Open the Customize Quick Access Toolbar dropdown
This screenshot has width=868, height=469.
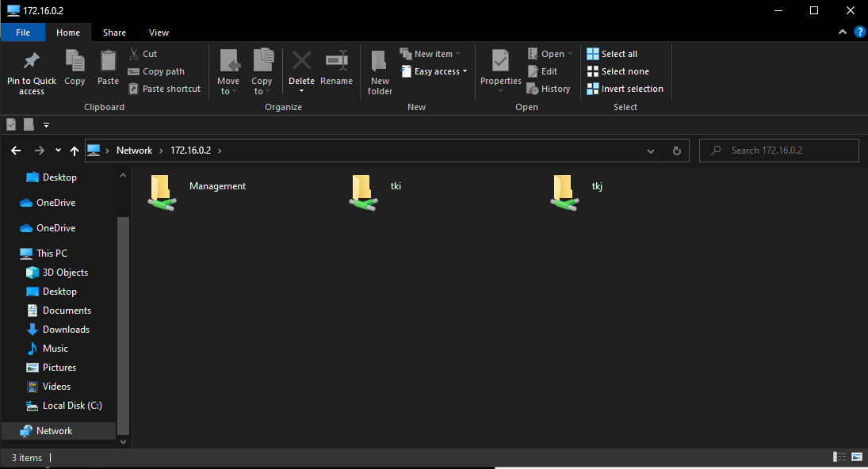tap(47, 125)
